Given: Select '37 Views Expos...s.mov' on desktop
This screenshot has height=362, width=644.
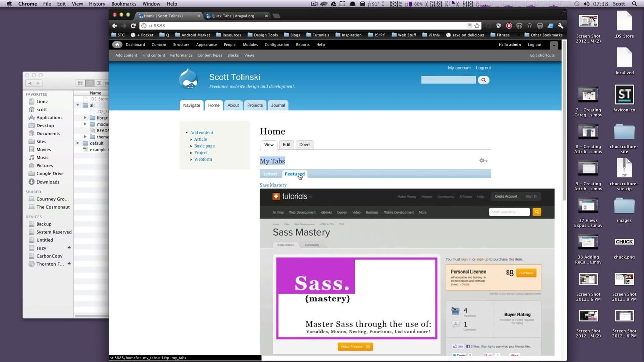Looking at the screenshot, I should (588, 212).
